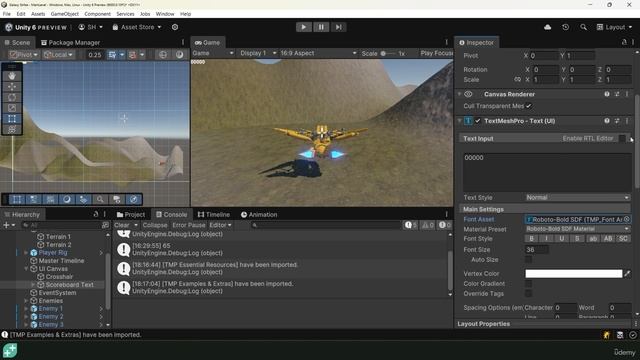Viewport: 640px width, 360px height.
Task: Open the Font Asset object picker
Action: tap(627, 220)
